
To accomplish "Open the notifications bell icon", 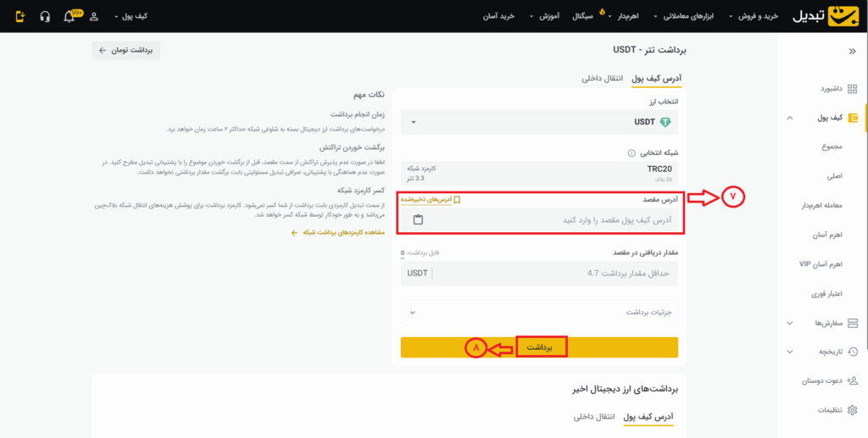I will pyautogui.click(x=70, y=16).
